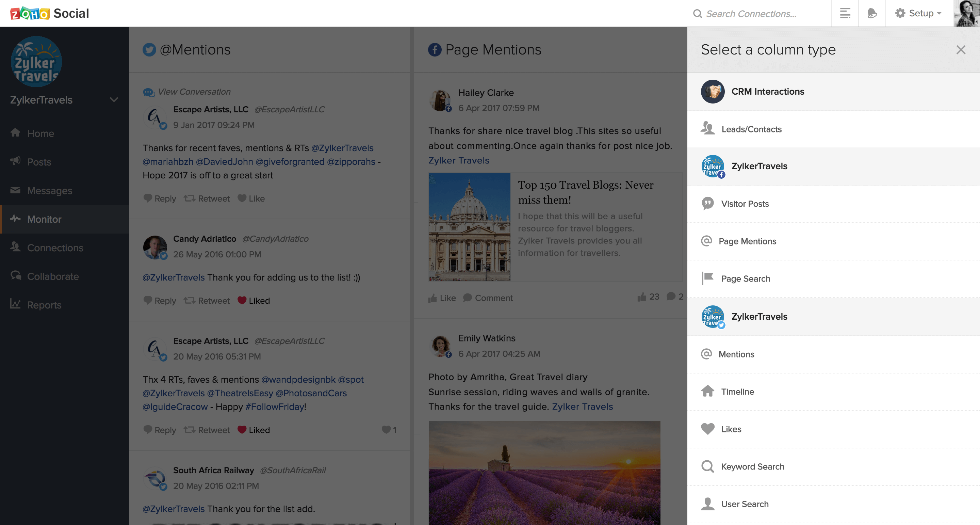This screenshot has height=525, width=980.
Task: Reply to Escape Artists 9 Jan tweet
Action: [x=160, y=198]
